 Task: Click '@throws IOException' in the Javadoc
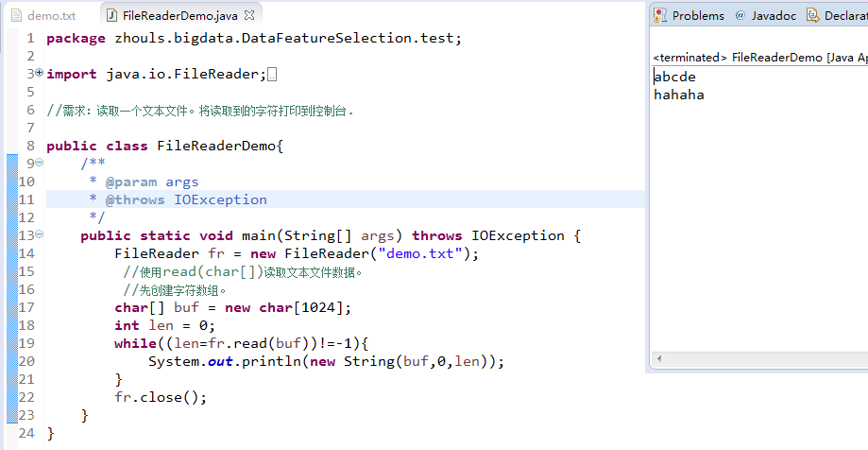click(x=187, y=200)
